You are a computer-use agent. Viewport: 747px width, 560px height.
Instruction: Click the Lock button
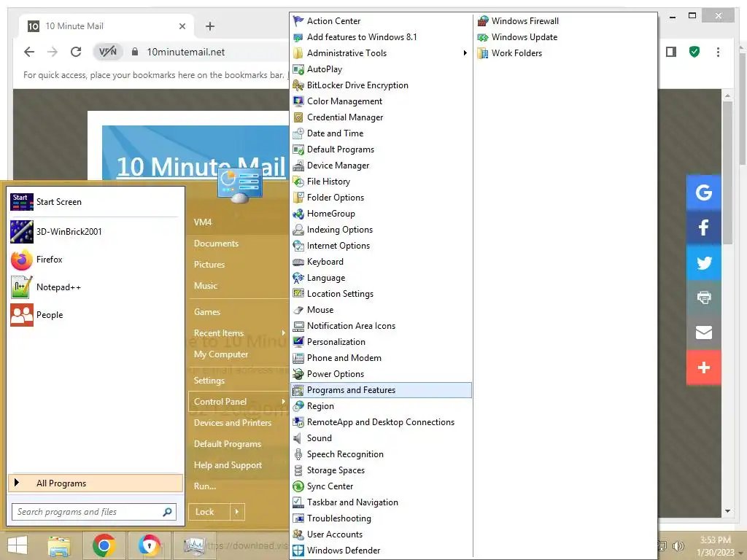point(209,512)
